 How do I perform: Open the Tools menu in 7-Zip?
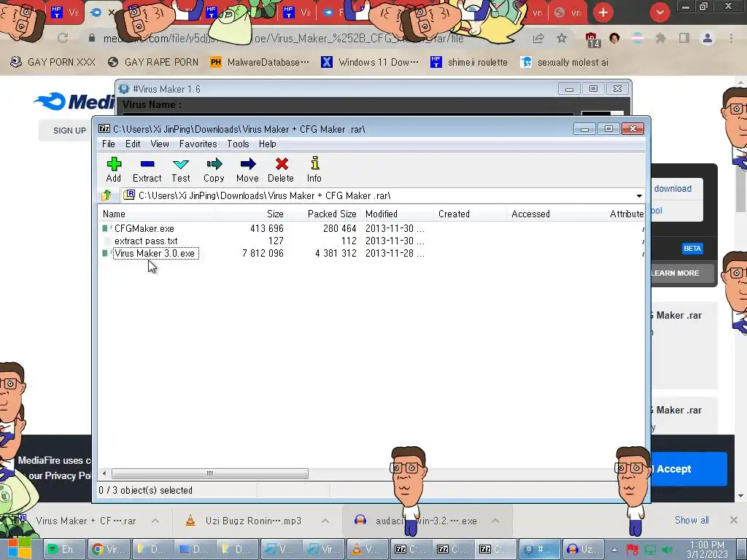click(x=239, y=144)
